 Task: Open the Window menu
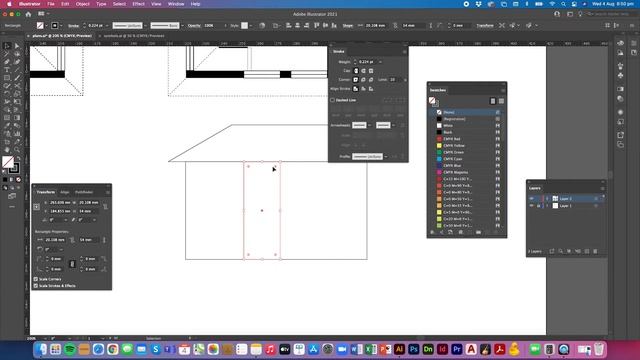(x=176, y=4)
